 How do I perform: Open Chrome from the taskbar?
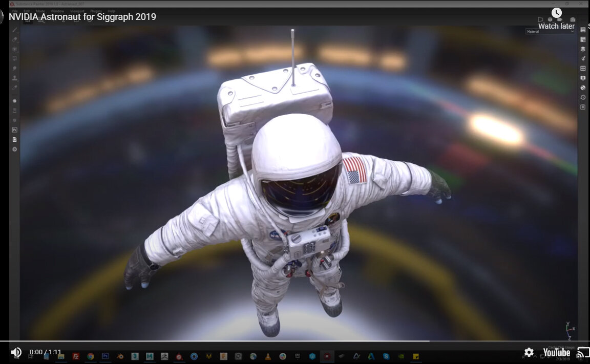pyautogui.click(x=91, y=356)
